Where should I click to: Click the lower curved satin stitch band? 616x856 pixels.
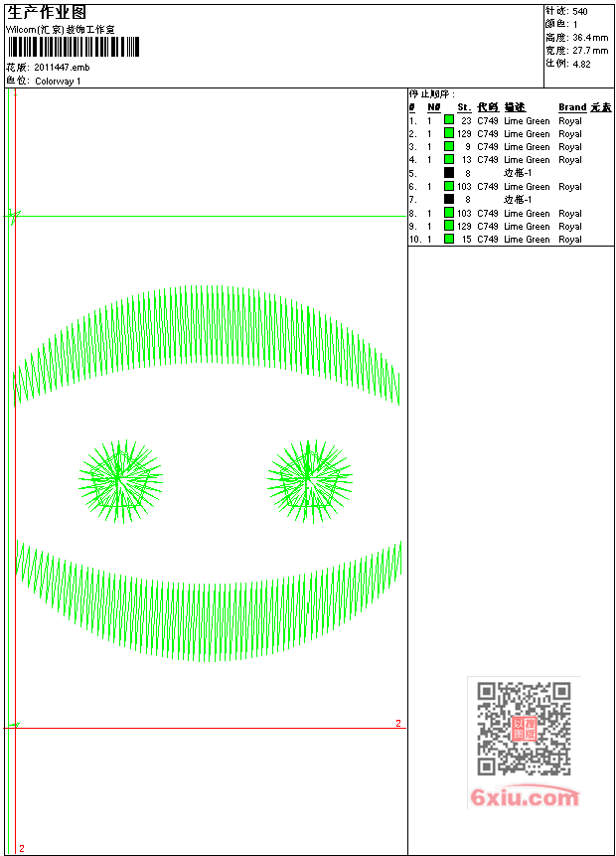point(209,600)
